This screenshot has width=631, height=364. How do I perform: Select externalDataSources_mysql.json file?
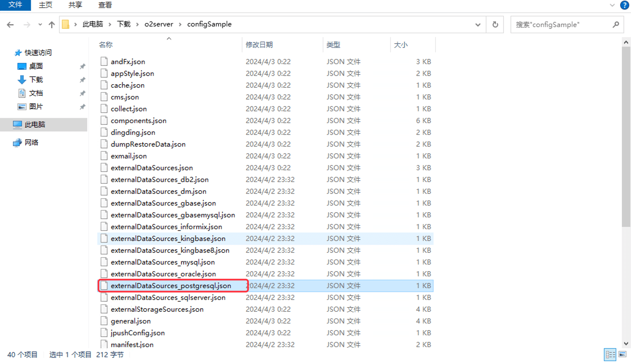coord(163,262)
